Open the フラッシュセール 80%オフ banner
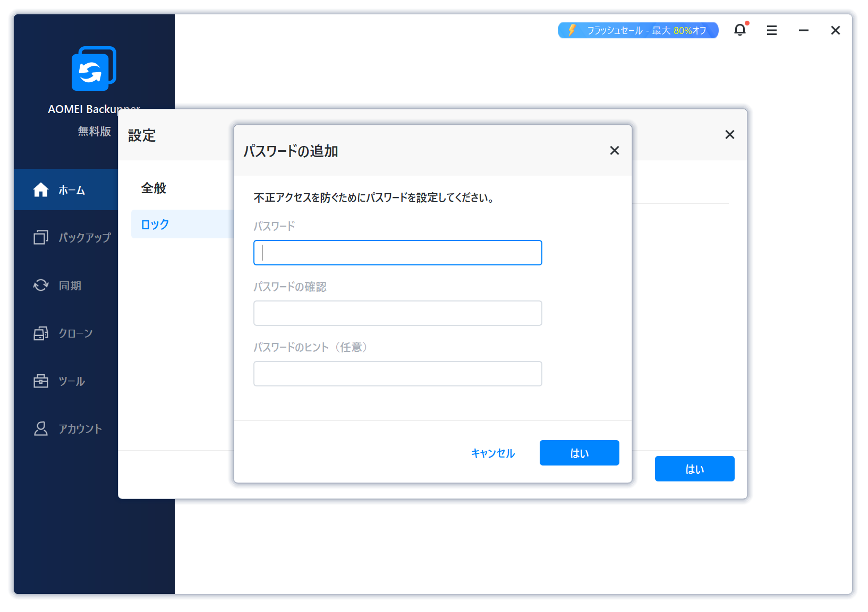Image resolution: width=868 pixels, height=612 pixels. click(637, 30)
